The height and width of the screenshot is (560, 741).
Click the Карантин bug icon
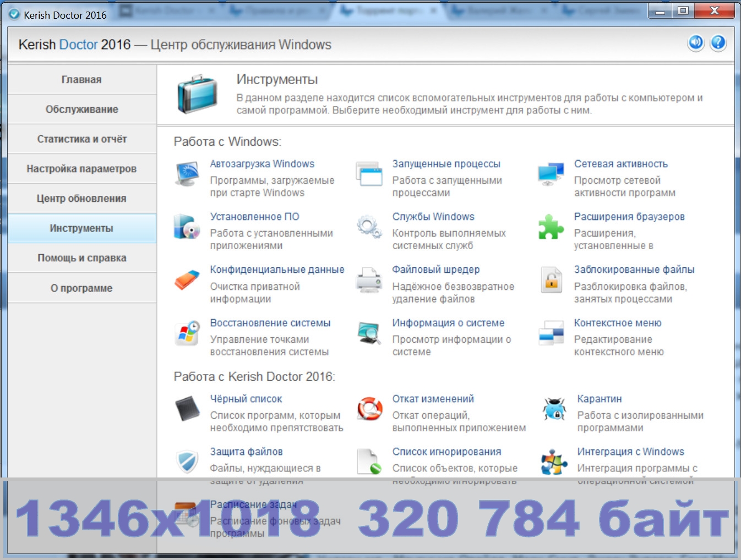point(554,409)
